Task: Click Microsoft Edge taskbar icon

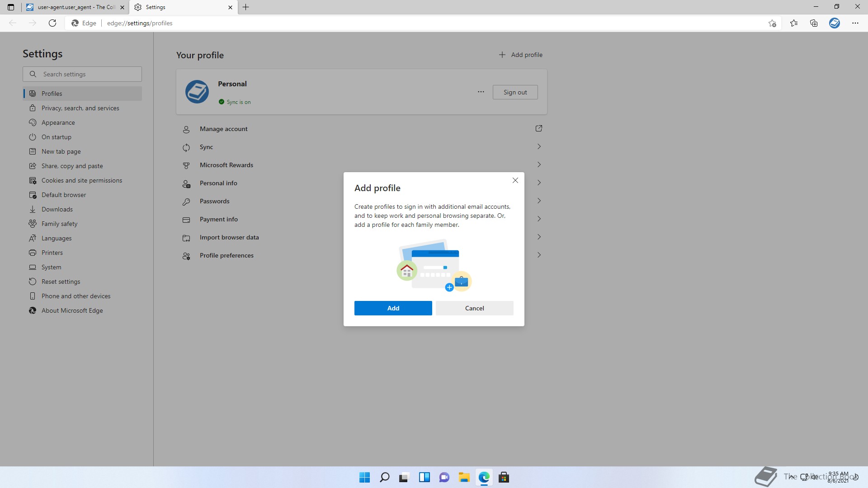Action: tap(484, 477)
